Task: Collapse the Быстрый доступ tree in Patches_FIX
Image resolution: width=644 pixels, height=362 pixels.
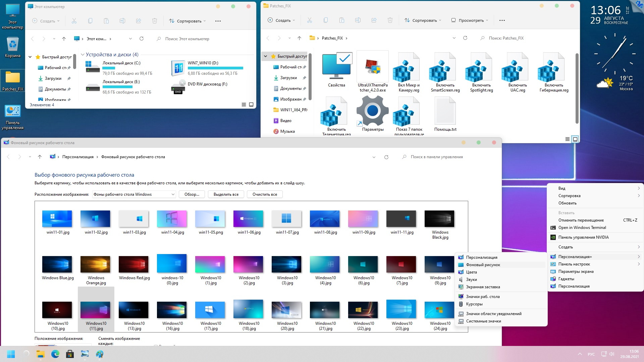Action: click(x=265, y=56)
